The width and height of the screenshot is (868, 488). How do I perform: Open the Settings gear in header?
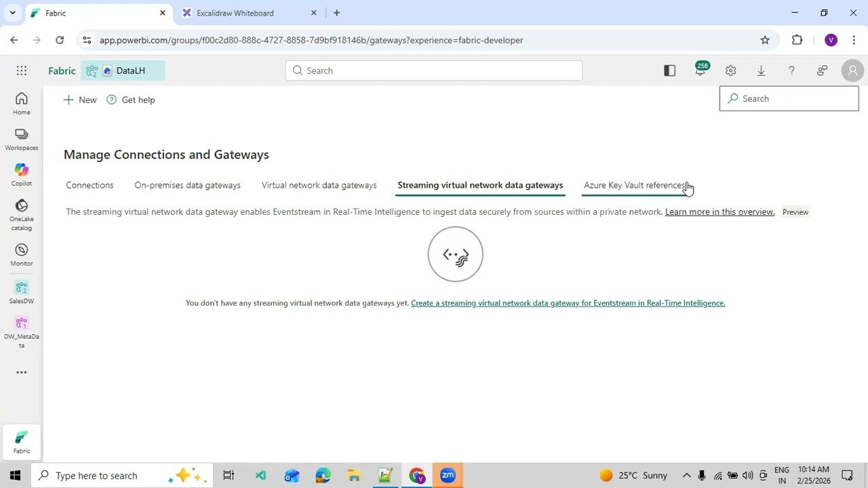click(x=730, y=70)
